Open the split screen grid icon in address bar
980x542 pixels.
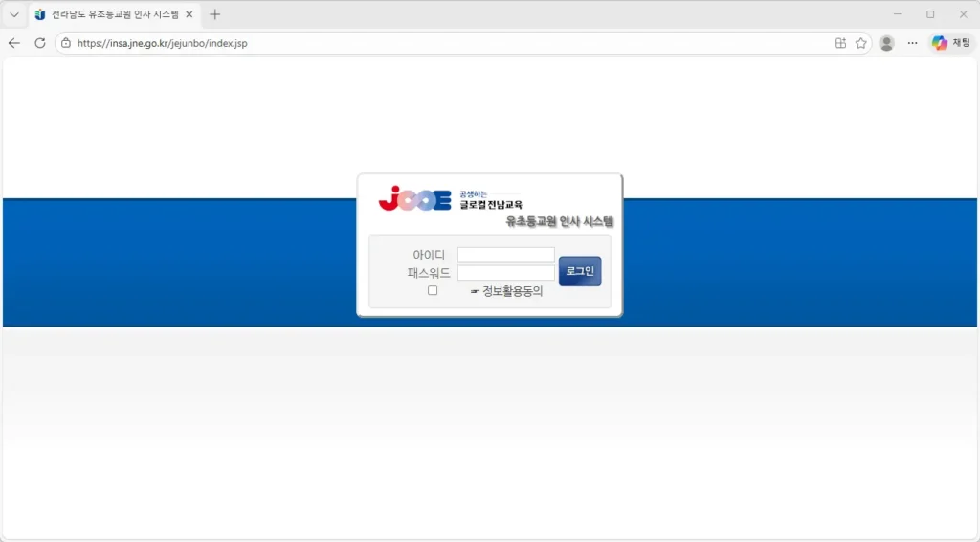point(840,43)
